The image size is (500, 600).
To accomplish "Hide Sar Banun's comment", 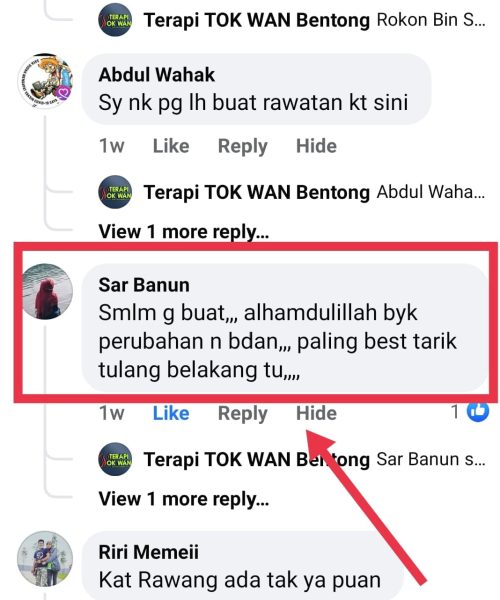I will tap(316, 413).
